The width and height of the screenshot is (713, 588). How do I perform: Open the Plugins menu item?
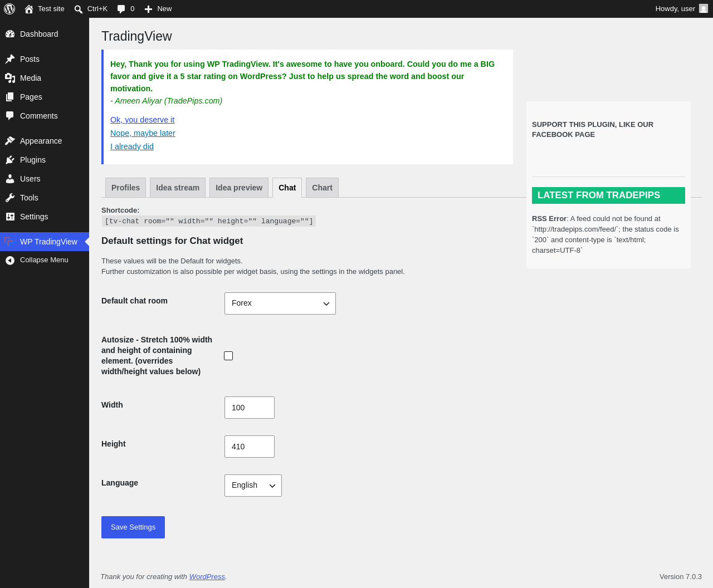point(45,160)
